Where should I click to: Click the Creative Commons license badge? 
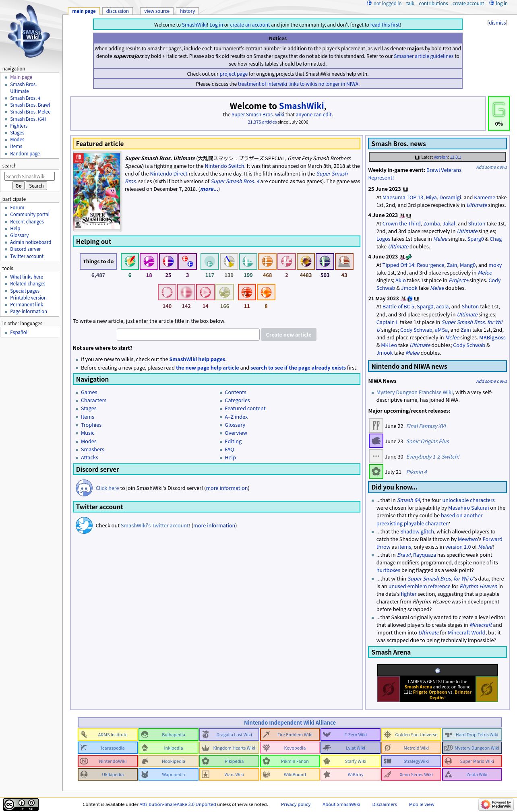tap(21, 804)
